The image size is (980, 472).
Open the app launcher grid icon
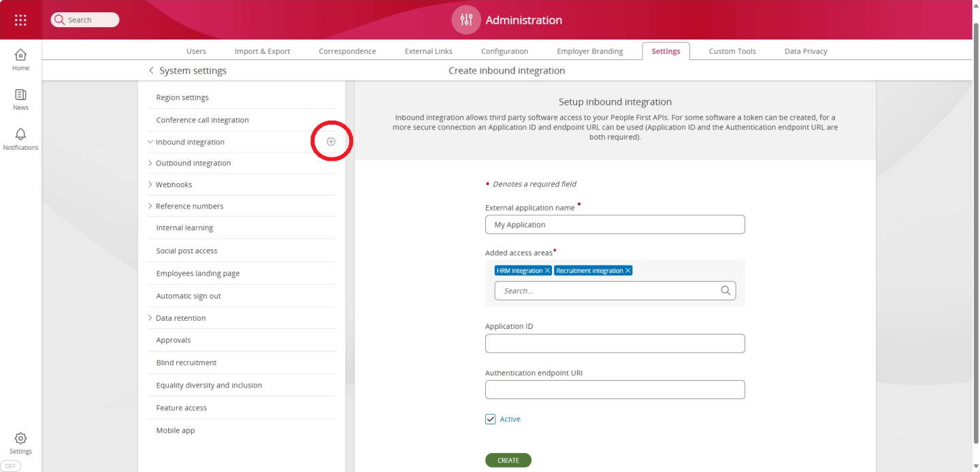20,18
